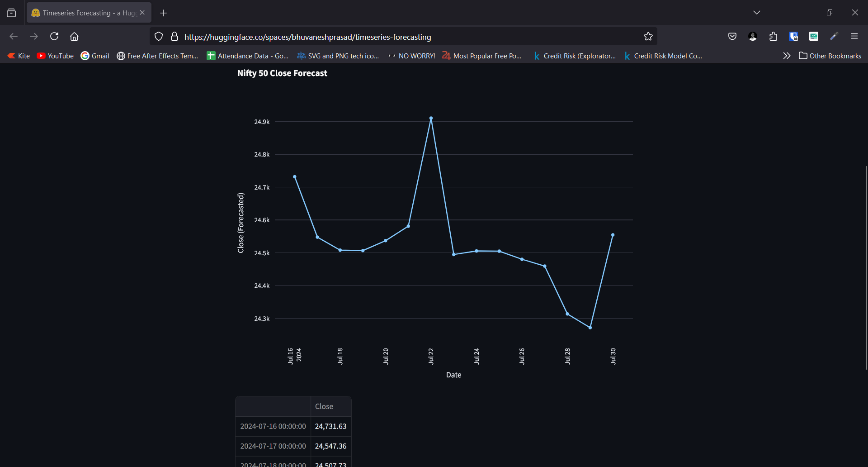Open YouTube bookmark
This screenshot has width=868, height=467.
55,56
